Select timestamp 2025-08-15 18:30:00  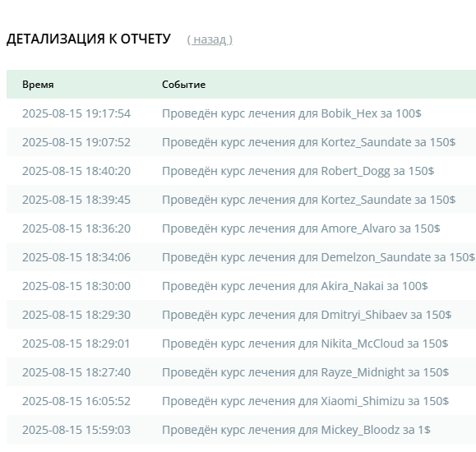[76, 286]
